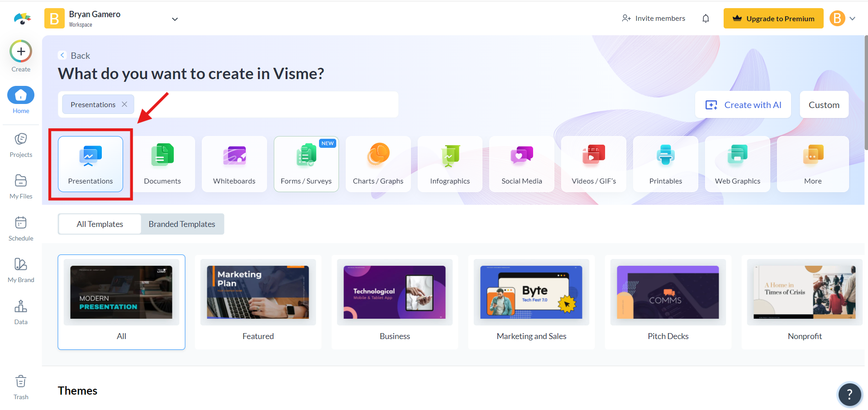
Task: Open Projects in sidebar
Action: tap(21, 145)
